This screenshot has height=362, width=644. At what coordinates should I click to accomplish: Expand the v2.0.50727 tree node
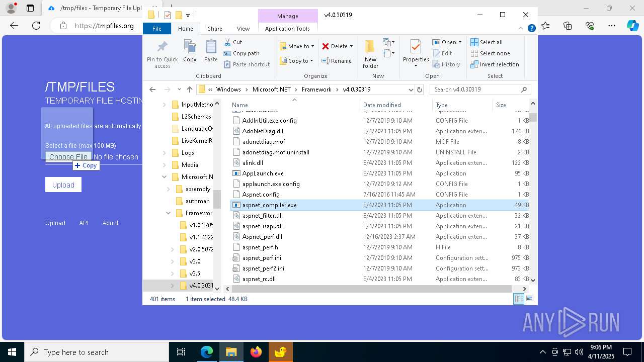[173, 249]
